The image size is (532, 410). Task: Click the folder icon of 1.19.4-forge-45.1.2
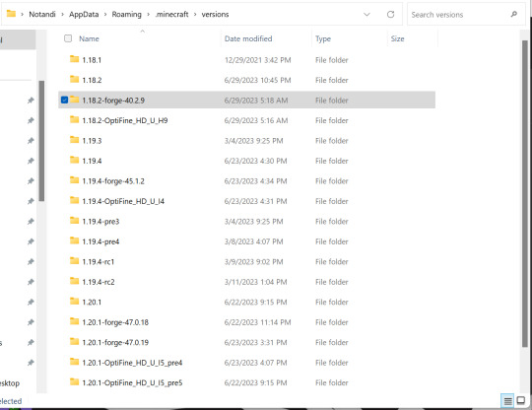tap(74, 180)
